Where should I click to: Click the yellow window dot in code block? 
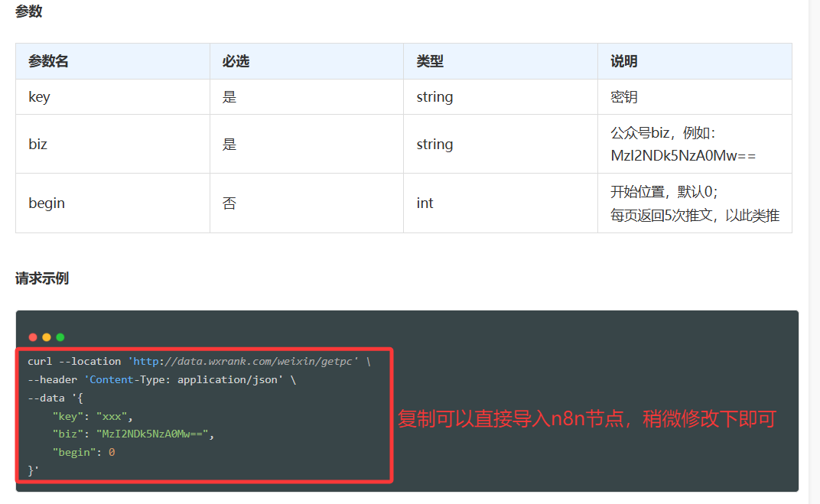pos(46,337)
